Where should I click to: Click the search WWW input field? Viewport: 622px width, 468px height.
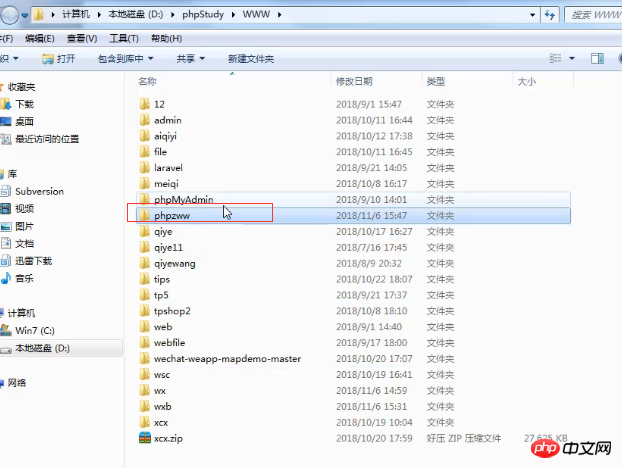point(593,15)
